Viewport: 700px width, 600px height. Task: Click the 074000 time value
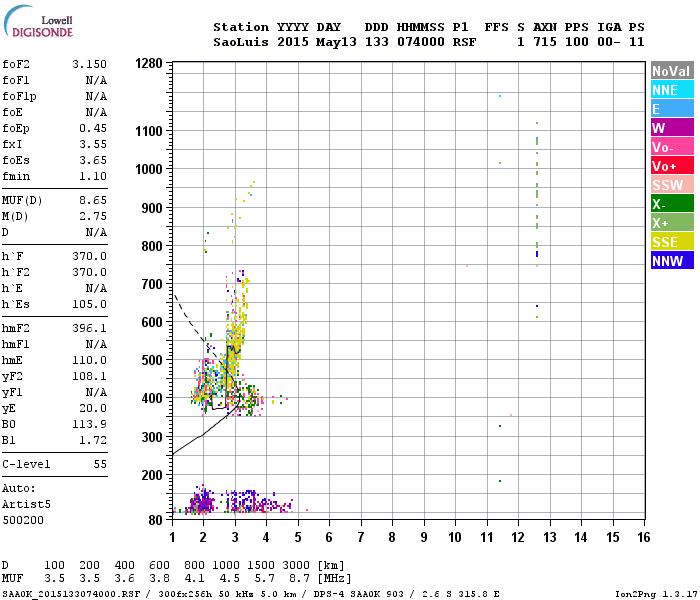tap(421, 42)
